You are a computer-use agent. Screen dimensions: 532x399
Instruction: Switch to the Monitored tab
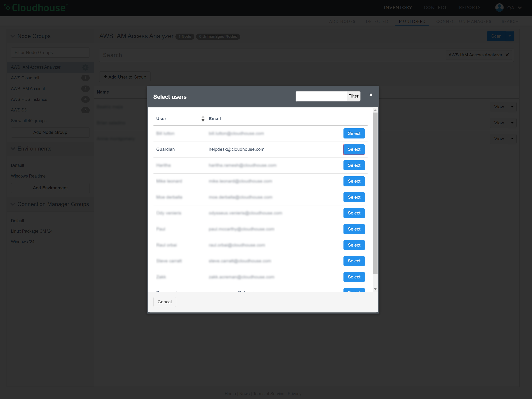412,21
